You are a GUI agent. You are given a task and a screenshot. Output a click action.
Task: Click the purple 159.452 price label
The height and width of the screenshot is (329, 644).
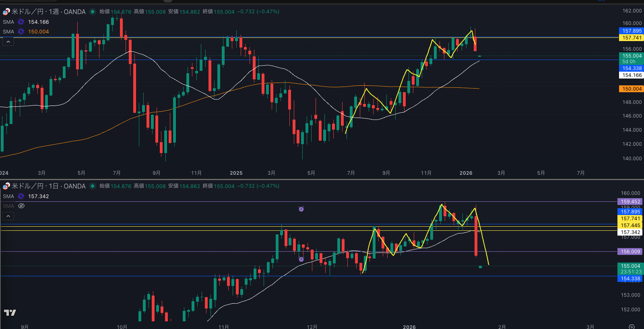tap(630, 202)
